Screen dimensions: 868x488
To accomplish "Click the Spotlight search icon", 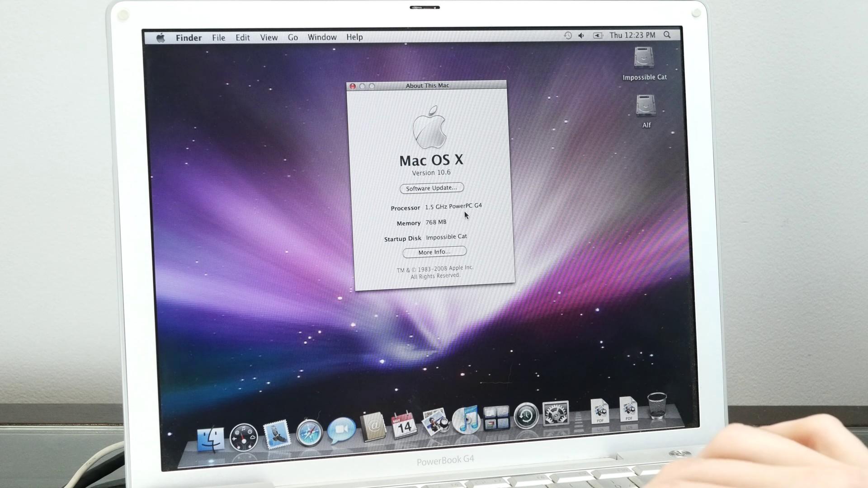I will (667, 35).
